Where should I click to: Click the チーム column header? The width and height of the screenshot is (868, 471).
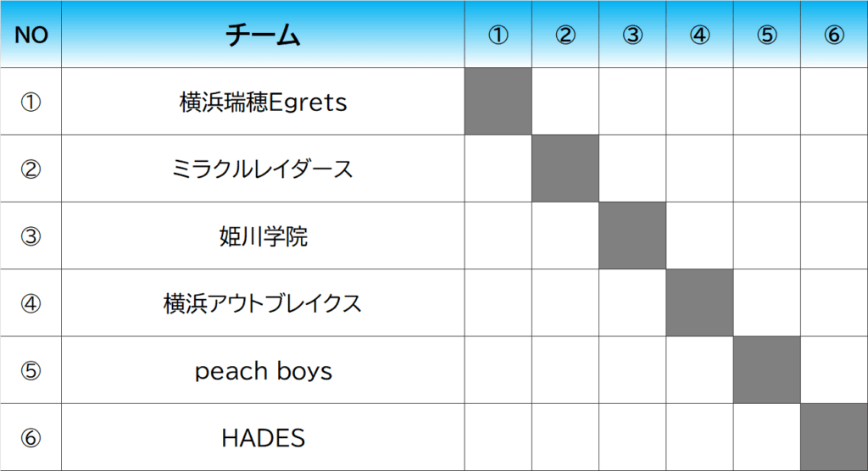[x=263, y=35]
